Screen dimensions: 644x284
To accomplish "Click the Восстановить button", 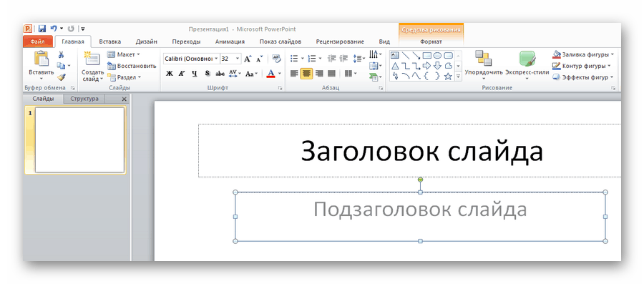I will (x=132, y=66).
